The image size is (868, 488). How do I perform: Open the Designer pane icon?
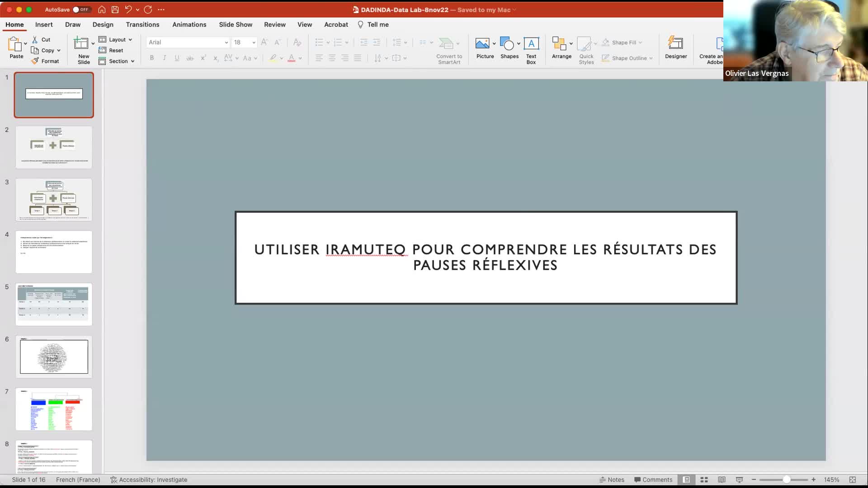675,44
